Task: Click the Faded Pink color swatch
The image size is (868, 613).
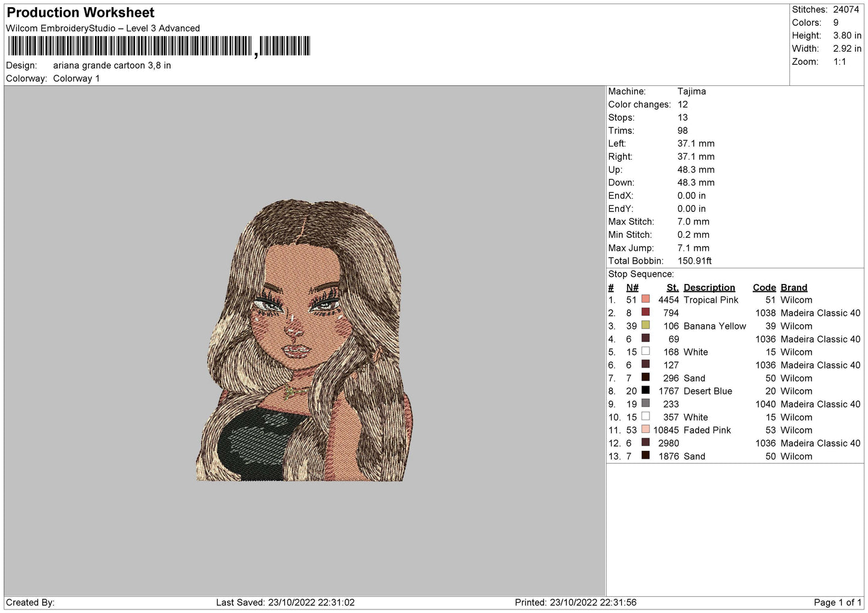Action: tap(646, 429)
